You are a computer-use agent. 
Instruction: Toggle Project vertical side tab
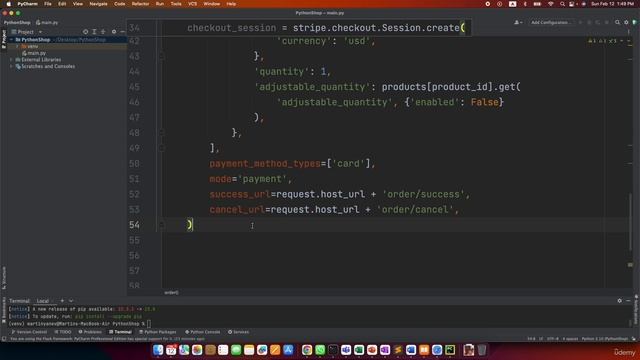tap(4, 39)
